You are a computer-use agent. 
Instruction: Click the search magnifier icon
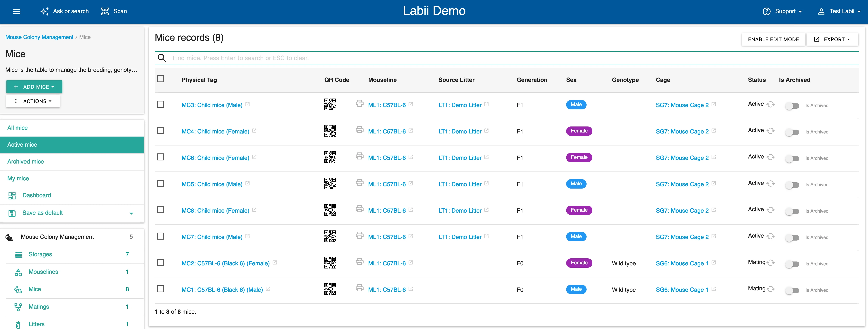pyautogui.click(x=162, y=58)
